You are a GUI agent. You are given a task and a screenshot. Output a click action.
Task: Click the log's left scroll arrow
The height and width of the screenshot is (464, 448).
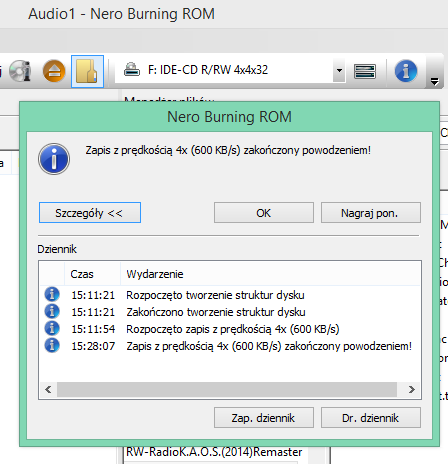(x=48, y=389)
